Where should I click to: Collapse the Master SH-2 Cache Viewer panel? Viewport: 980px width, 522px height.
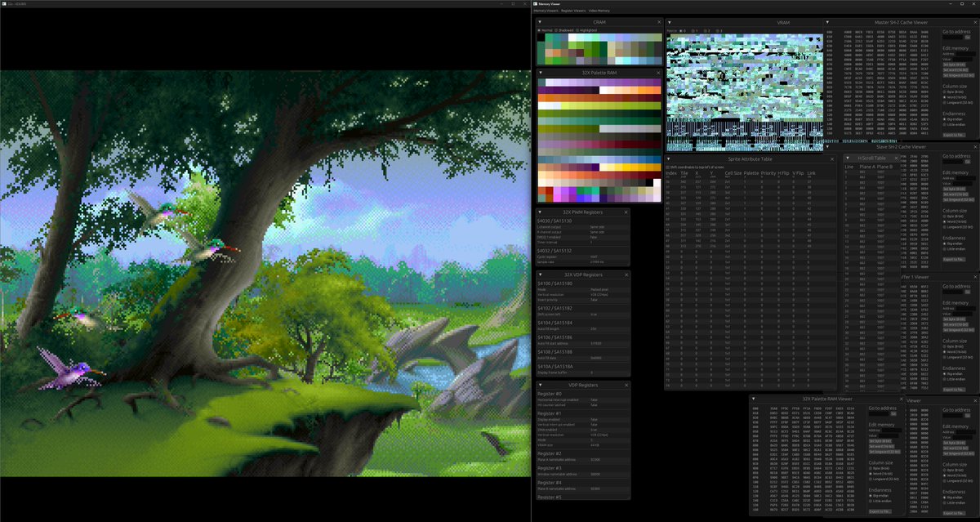827,24
